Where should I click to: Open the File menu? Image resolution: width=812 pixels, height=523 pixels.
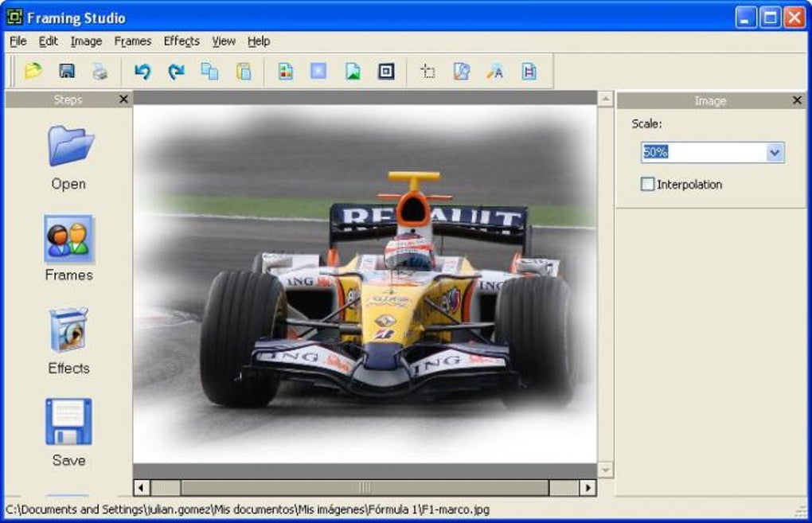18,41
